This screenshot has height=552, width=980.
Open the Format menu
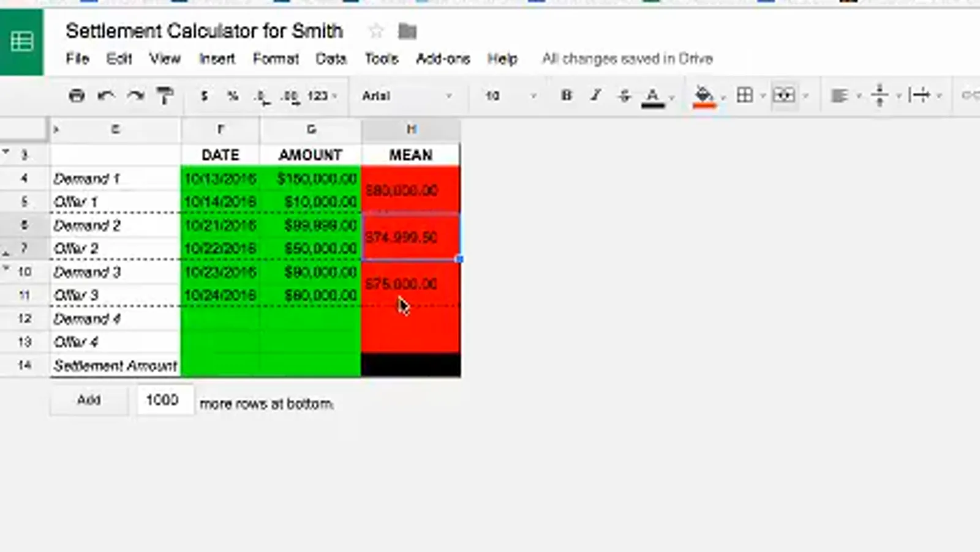276,59
